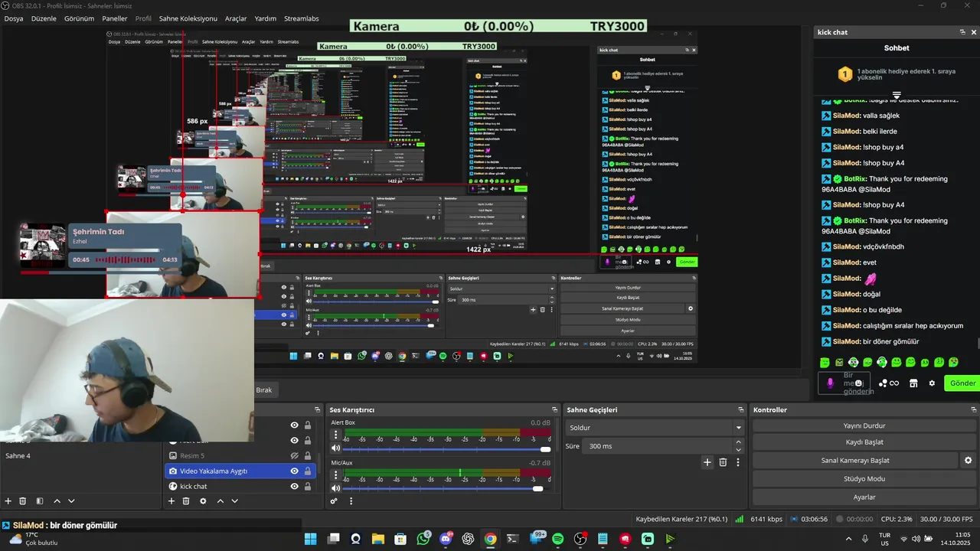This screenshot has height=551, width=980.
Task: Open transition properties three-dot menu
Action: [738, 462]
